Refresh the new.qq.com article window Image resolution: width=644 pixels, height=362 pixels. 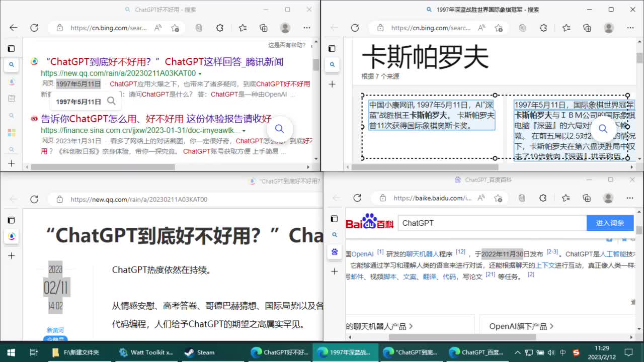click(34, 199)
